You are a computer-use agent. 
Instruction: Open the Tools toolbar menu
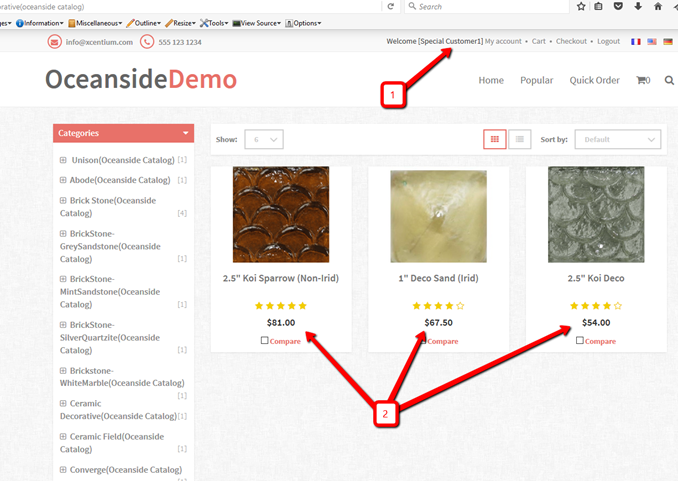pyautogui.click(x=214, y=23)
